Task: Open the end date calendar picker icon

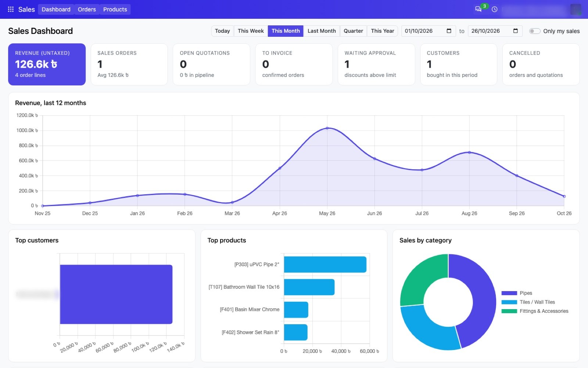Action: [x=515, y=31]
